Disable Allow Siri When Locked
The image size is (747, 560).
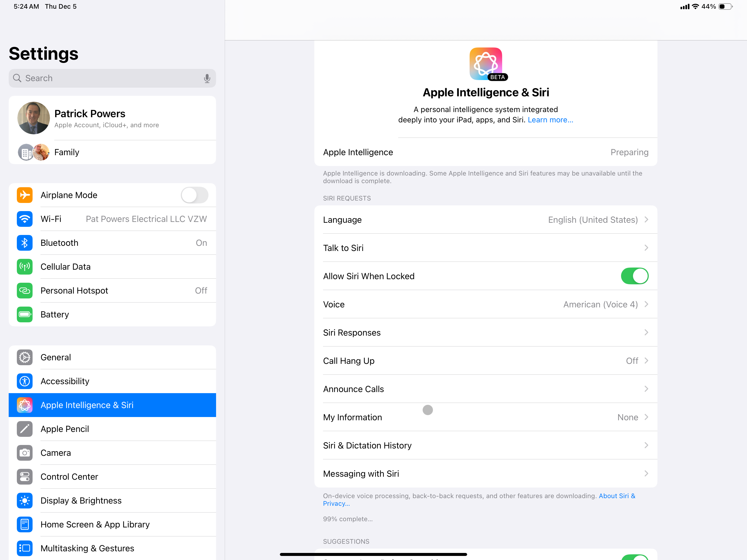(635, 276)
